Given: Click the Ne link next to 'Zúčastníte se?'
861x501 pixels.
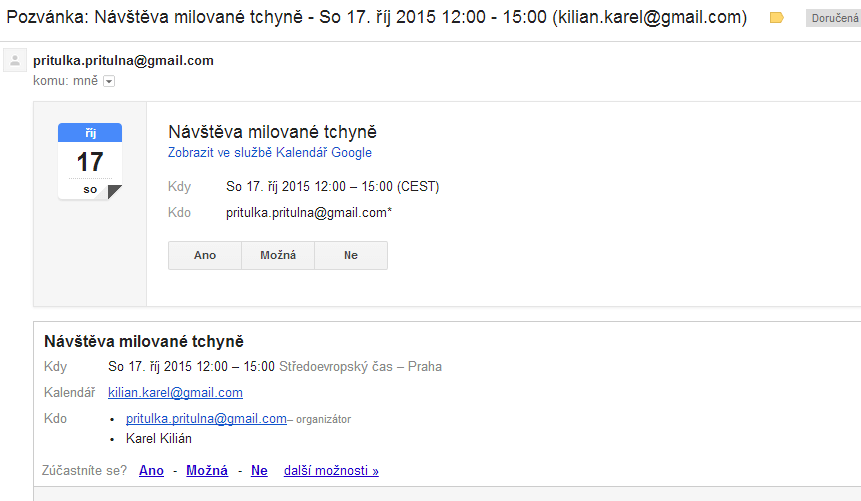Looking at the screenshot, I should [x=259, y=471].
